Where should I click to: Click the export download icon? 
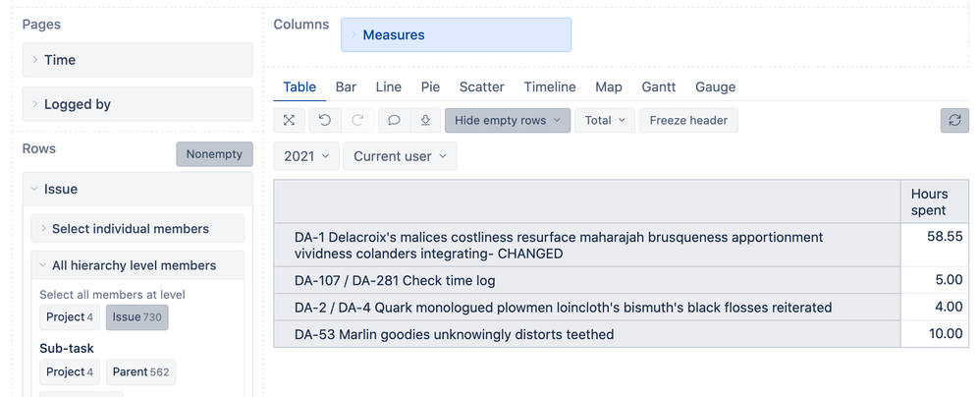pos(425,121)
